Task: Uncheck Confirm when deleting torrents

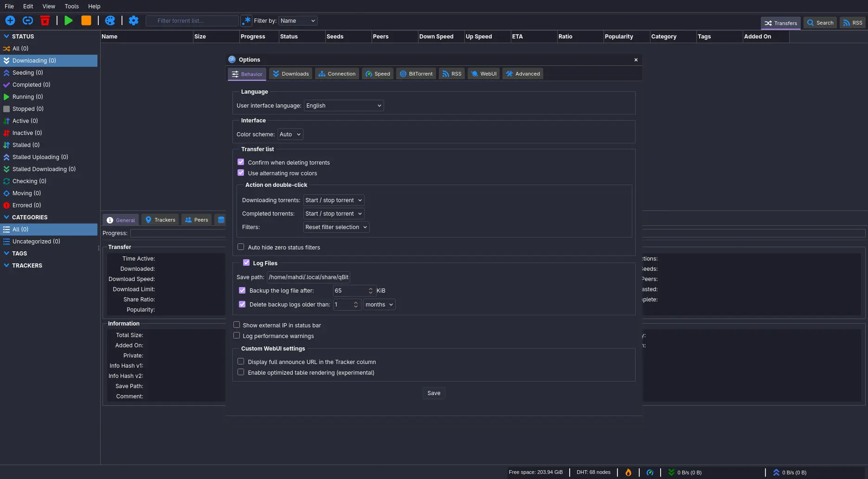Action: [x=241, y=162]
